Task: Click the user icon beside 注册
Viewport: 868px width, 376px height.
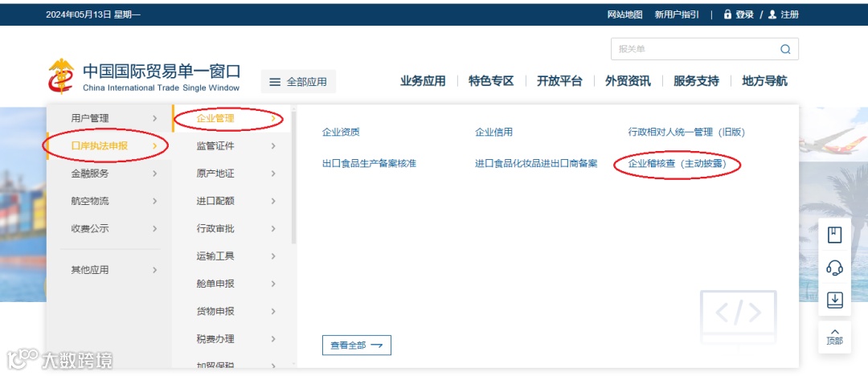Action: [772, 14]
